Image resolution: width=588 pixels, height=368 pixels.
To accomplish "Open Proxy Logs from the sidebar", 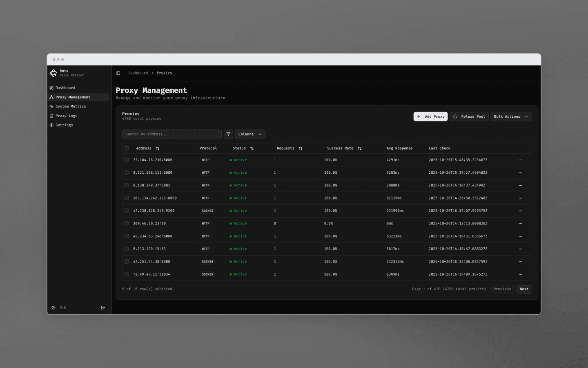I will 66,116.
